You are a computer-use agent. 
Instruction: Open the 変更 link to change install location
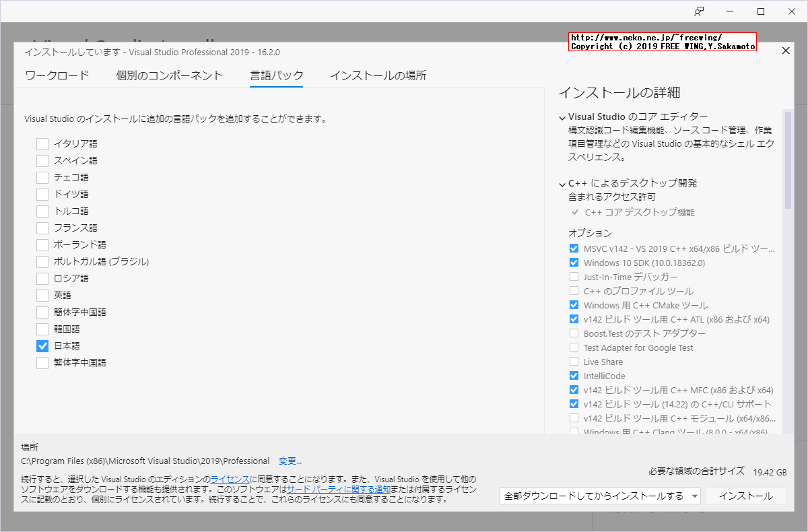(x=290, y=461)
